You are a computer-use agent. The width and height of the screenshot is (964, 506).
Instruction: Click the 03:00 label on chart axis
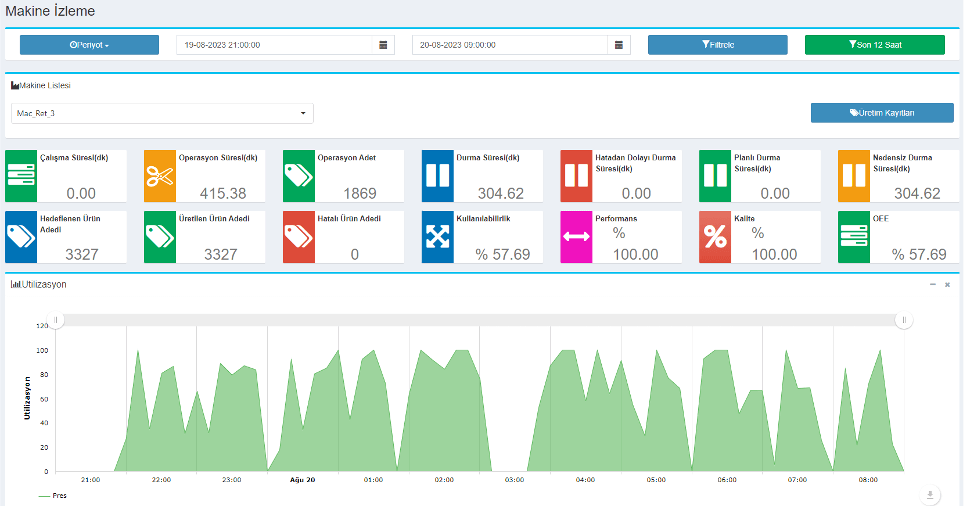[x=515, y=480]
